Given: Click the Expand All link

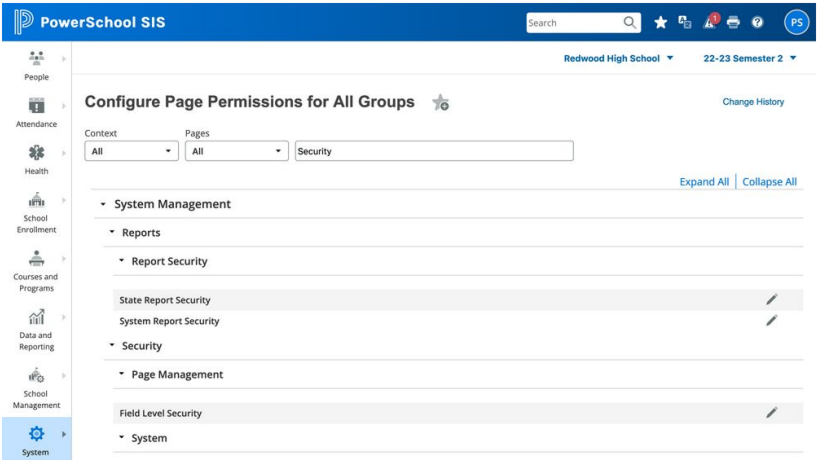Looking at the screenshot, I should pos(704,182).
